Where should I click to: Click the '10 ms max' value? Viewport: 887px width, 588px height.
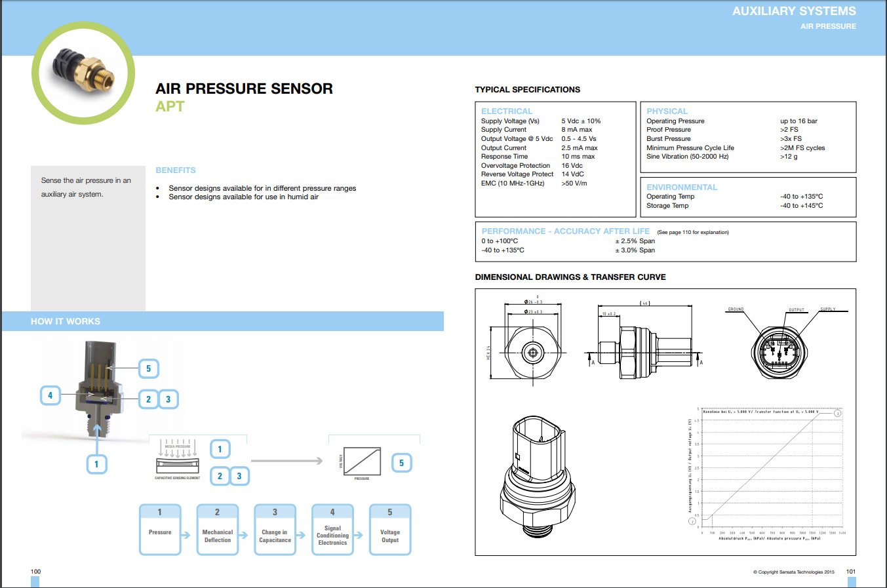pos(578,157)
